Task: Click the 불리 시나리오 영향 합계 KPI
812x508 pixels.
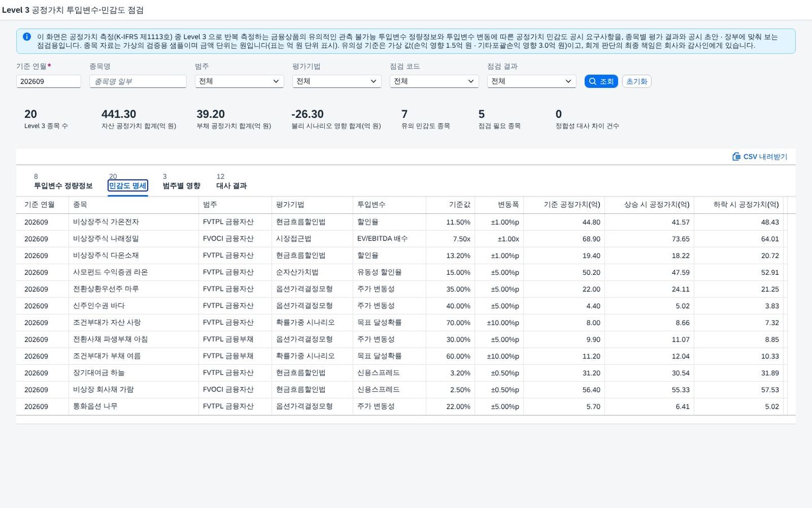Action: click(x=336, y=119)
